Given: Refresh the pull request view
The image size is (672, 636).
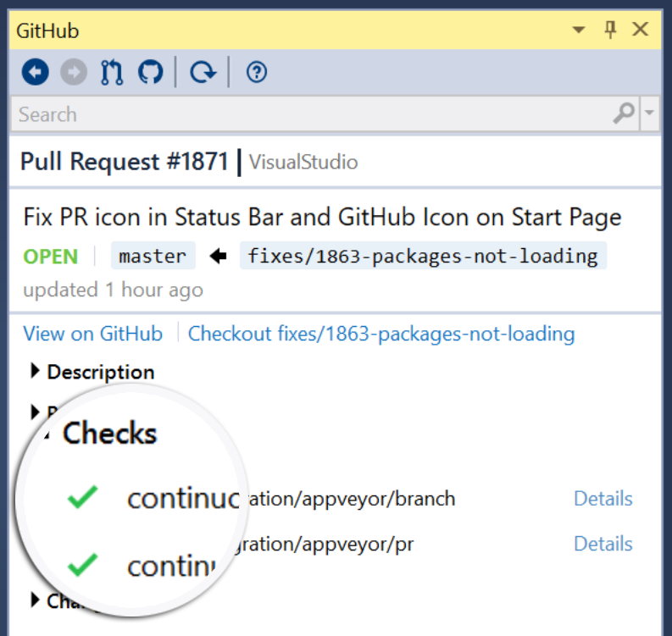Looking at the screenshot, I should coord(203,74).
